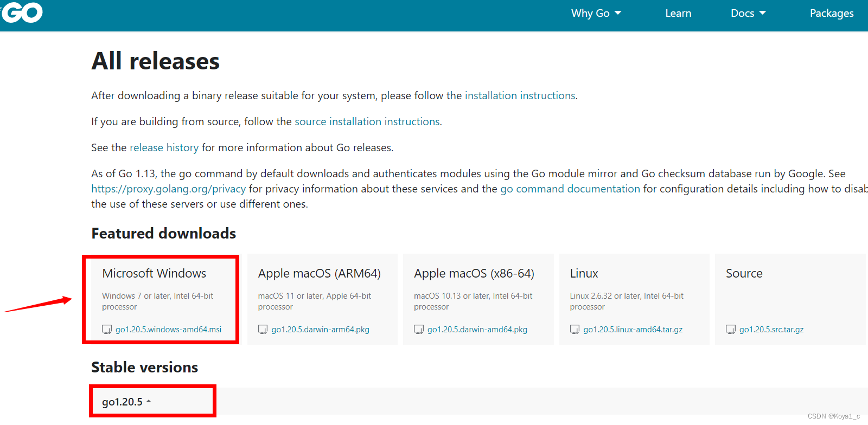The width and height of the screenshot is (868, 425).
Task: Open the release history link
Action: tap(164, 147)
